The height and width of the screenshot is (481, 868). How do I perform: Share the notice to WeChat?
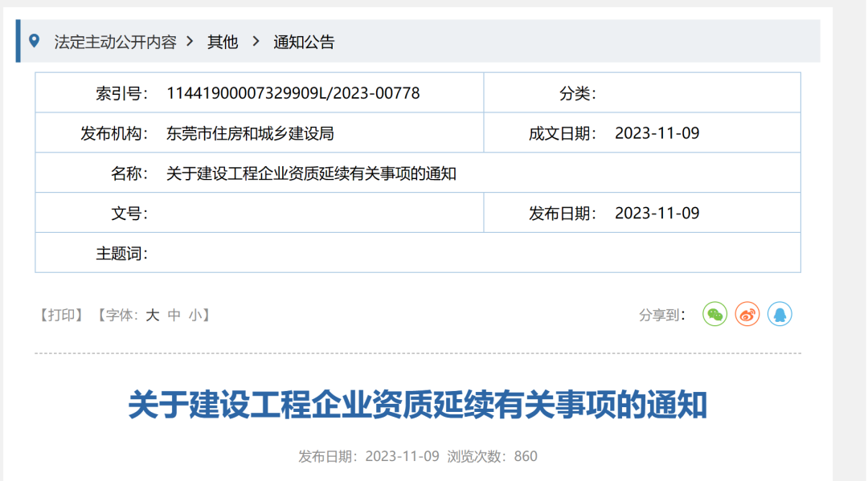pos(714,315)
